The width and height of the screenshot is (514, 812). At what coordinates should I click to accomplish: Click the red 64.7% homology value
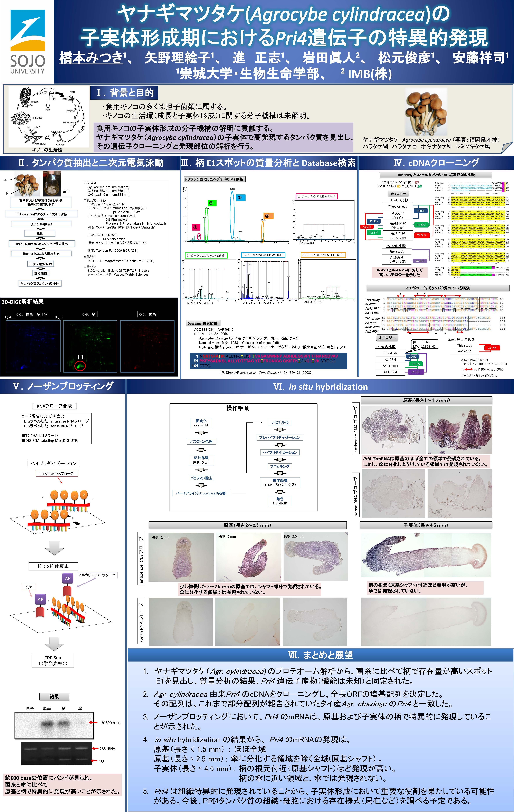pyautogui.click(x=492, y=348)
